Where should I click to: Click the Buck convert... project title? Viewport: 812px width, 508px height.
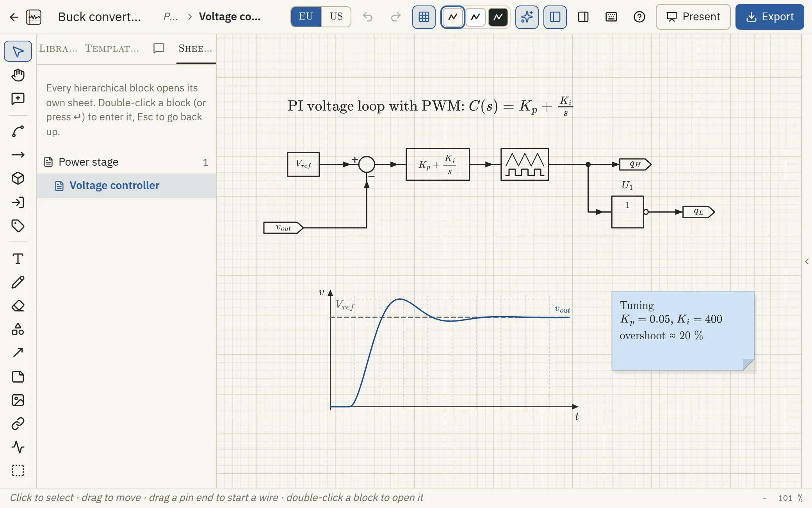100,17
